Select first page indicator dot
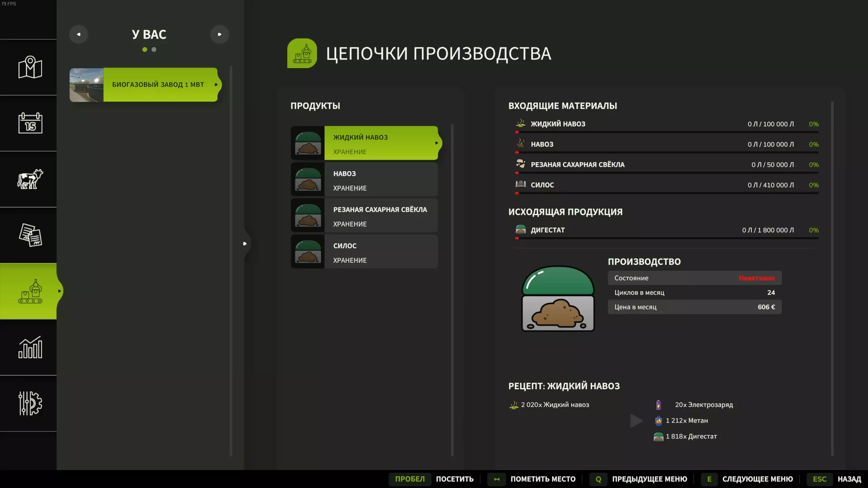The height and width of the screenshot is (488, 868). coord(145,49)
